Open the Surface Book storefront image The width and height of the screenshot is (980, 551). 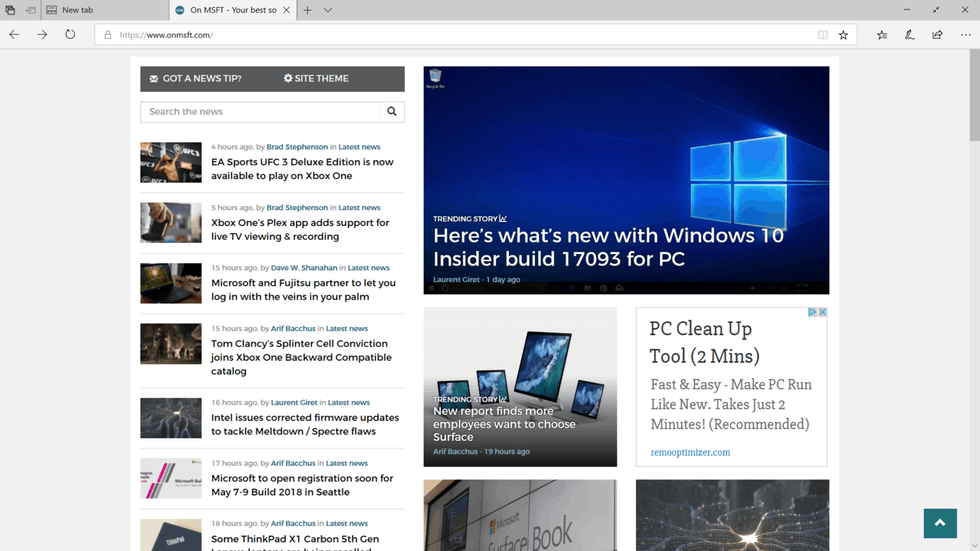click(520, 515)
